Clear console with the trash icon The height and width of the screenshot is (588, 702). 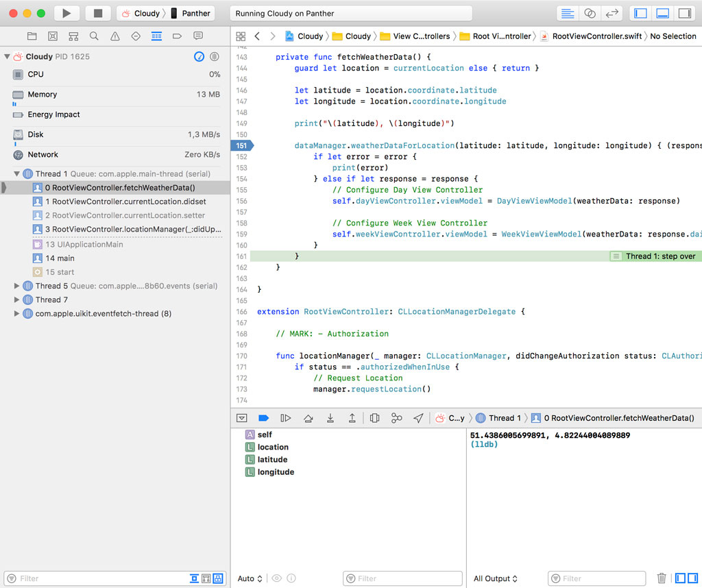click(662, 578)
